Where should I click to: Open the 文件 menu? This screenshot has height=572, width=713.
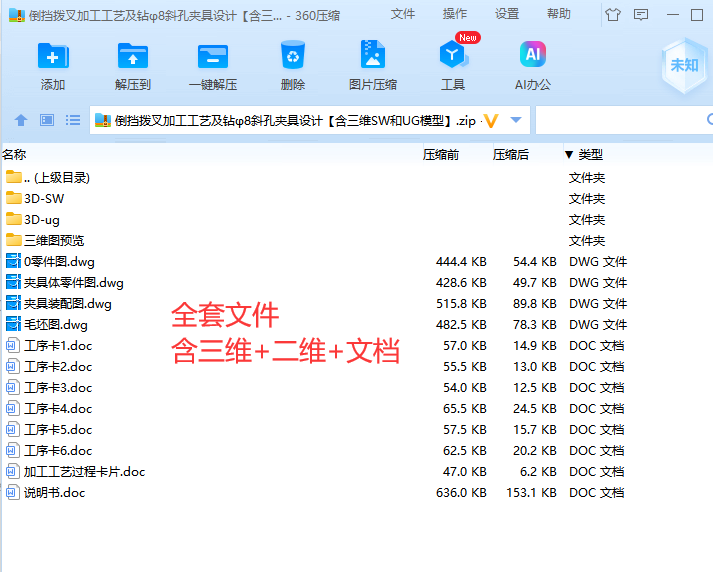tap(403, 14)
